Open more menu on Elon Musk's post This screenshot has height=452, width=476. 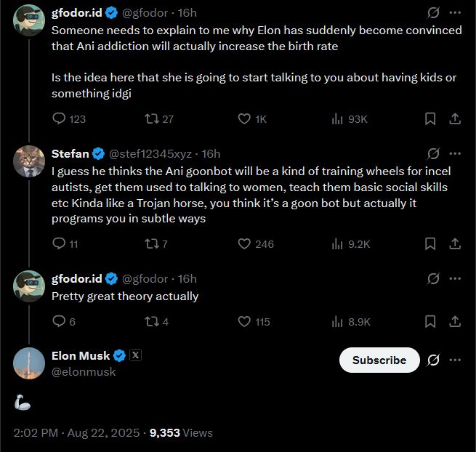pos(456,360)
